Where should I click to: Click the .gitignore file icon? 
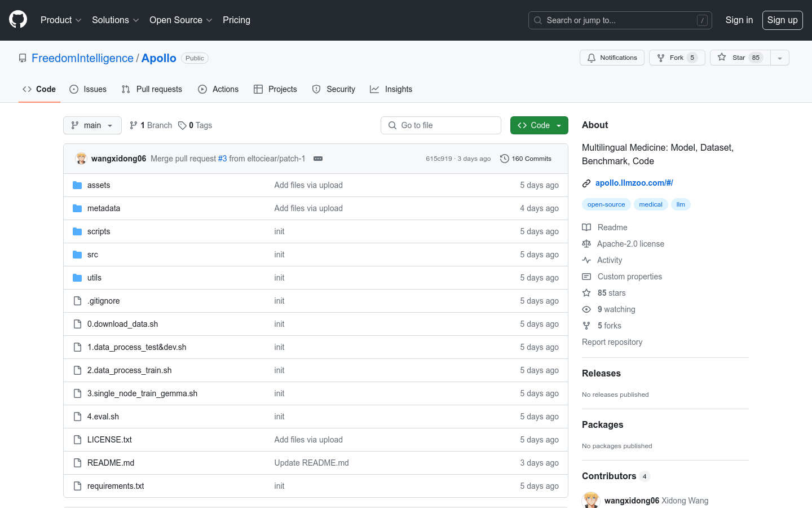[78, 301]
